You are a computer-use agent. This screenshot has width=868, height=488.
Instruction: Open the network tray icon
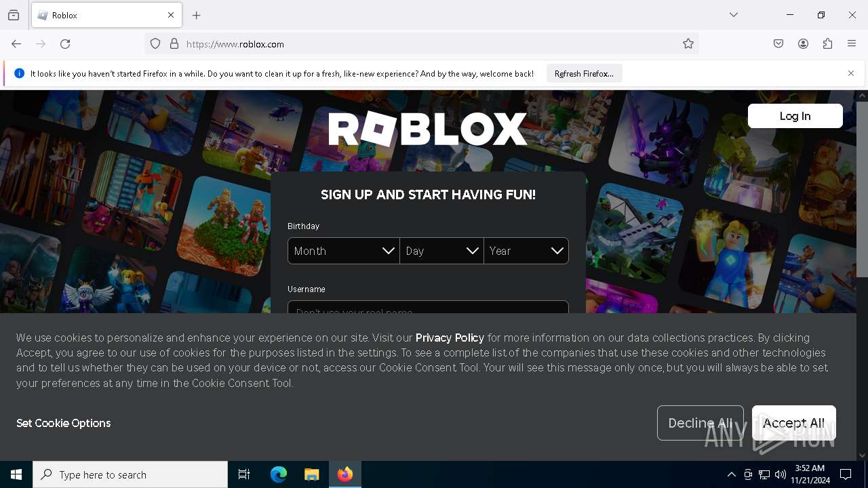[x=764, y=474]
